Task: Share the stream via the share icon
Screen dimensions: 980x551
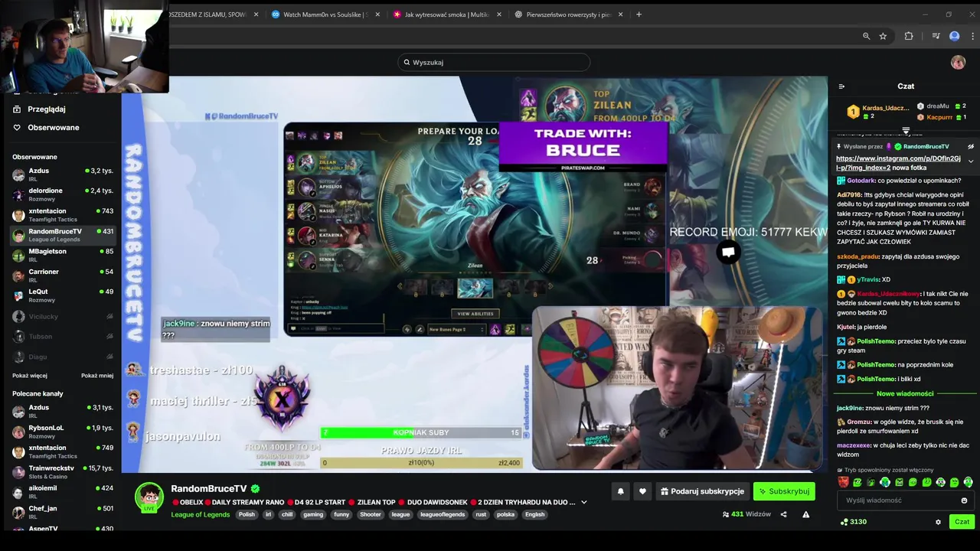Action: pyautogui.click(x=783, y=514)
